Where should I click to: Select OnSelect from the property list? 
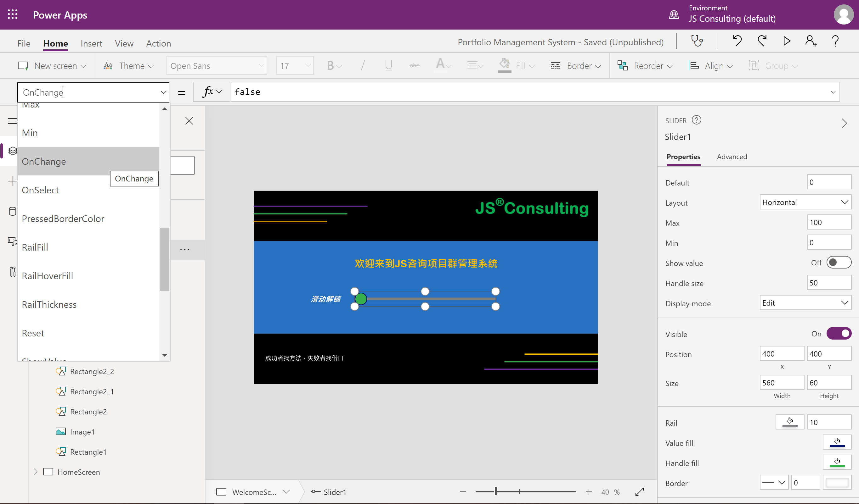click(x=40, y=190)
